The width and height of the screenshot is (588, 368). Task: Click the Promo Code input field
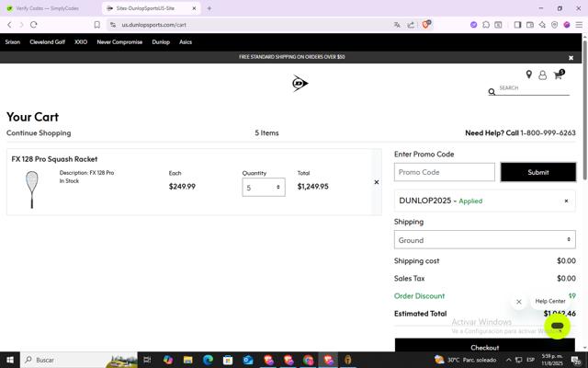point(444,172)
